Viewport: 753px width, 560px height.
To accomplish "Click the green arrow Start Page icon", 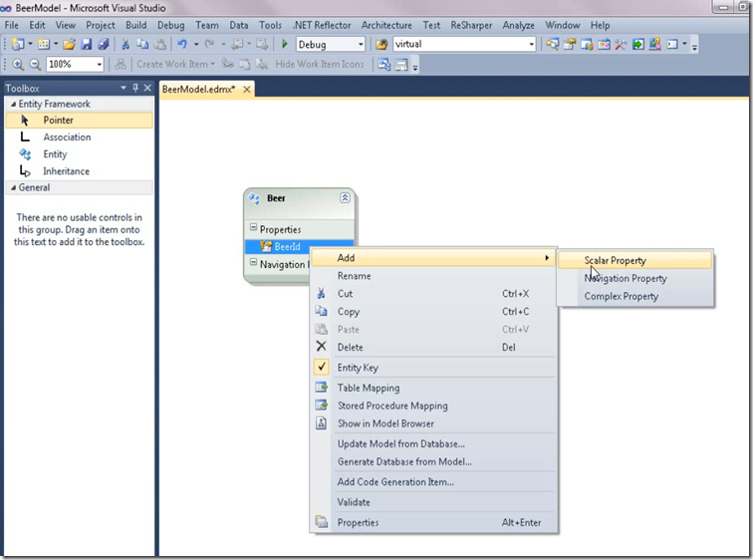I will coord(637,44).
